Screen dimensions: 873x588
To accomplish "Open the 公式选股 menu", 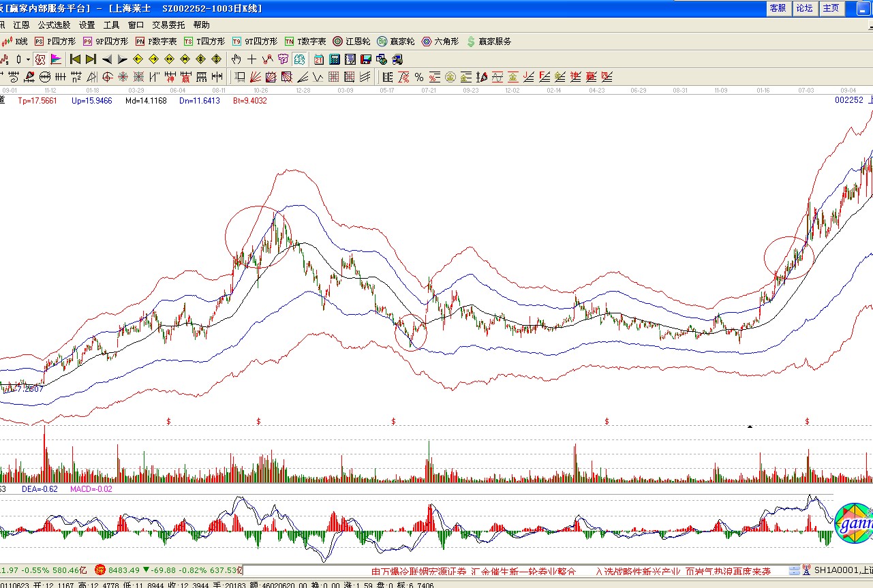I will coord(53,25).
